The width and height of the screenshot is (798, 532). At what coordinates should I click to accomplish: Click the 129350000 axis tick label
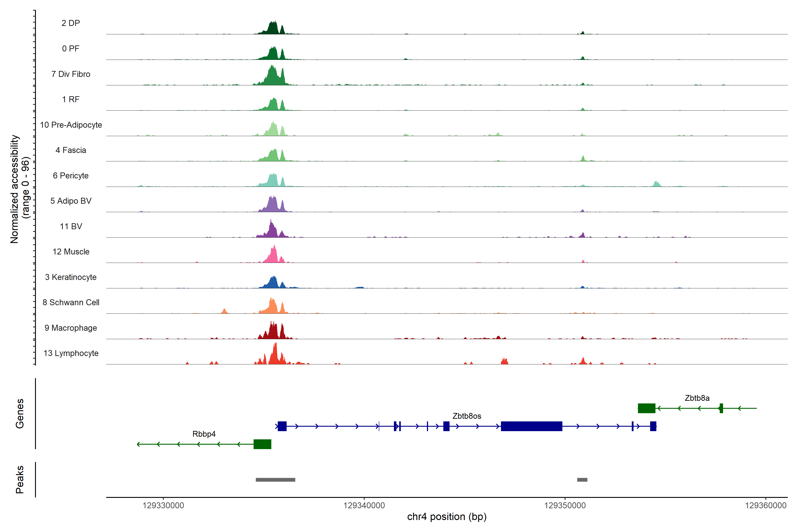coord(565,506)
